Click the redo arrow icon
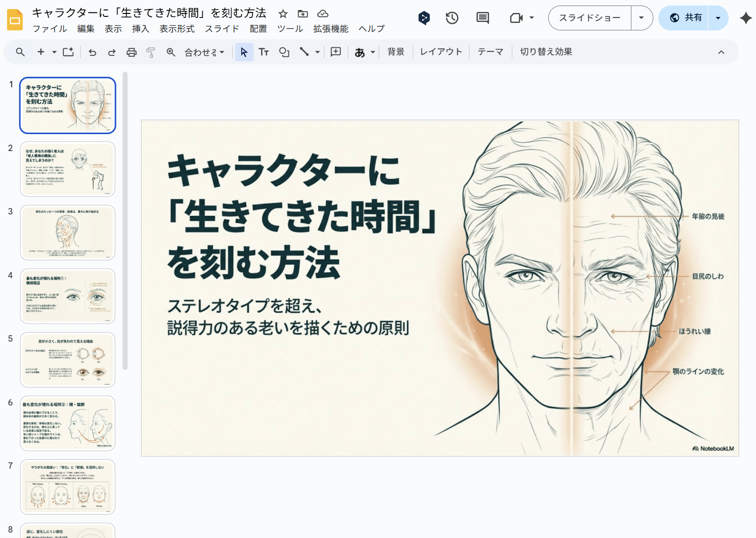This screenshot has height=538, width=756. (112, 52)
